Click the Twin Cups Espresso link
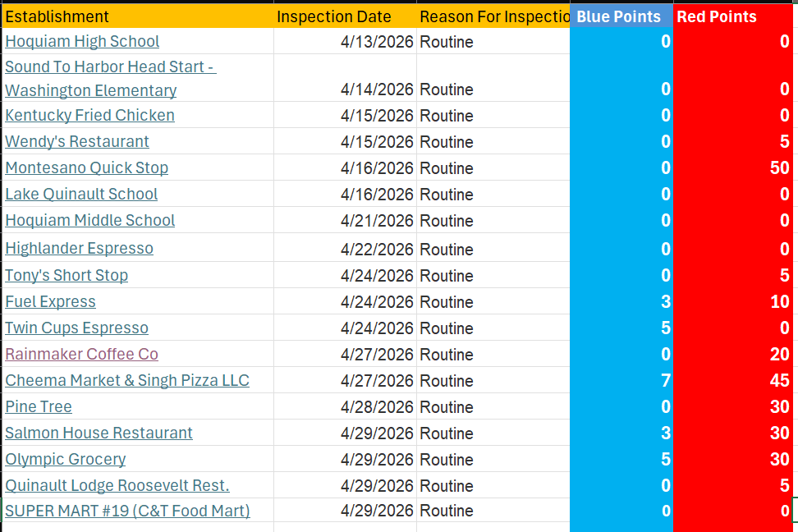Viewport: 798px width, 532px height. pos(76,328)
